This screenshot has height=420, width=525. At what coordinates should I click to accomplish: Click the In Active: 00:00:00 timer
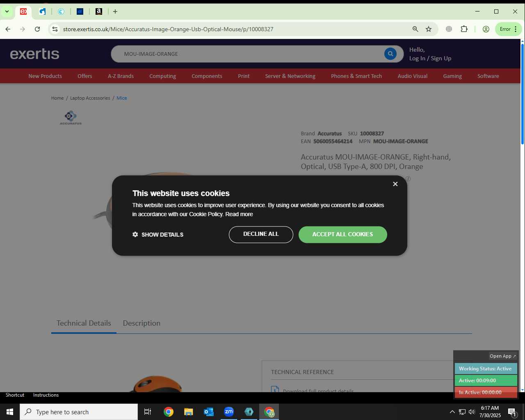pyautogui.click(x=486, y=392)
